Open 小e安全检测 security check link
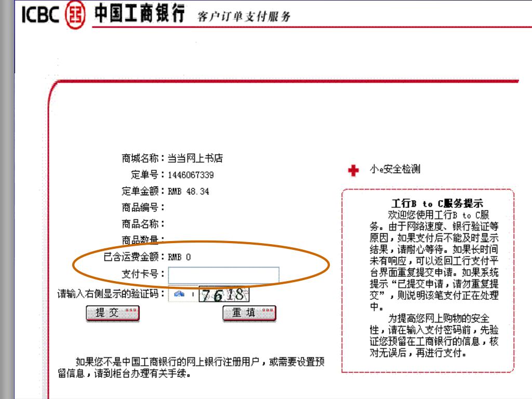Image resolution: width=532 pixels, height=399 pixels. (x=395, y=169)
